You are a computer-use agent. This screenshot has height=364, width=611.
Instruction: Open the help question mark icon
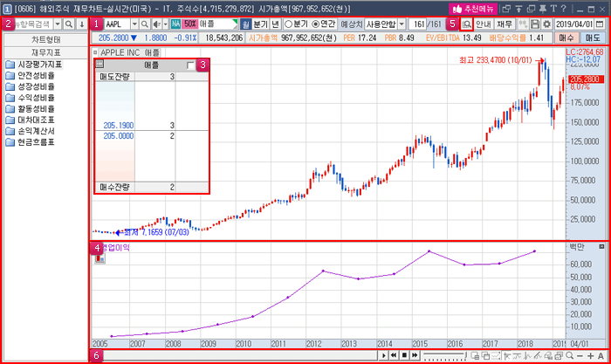click(564, 9)
